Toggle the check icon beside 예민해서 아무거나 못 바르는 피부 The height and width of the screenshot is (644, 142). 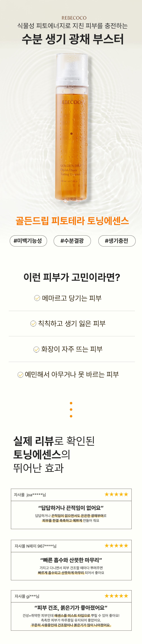20,375
